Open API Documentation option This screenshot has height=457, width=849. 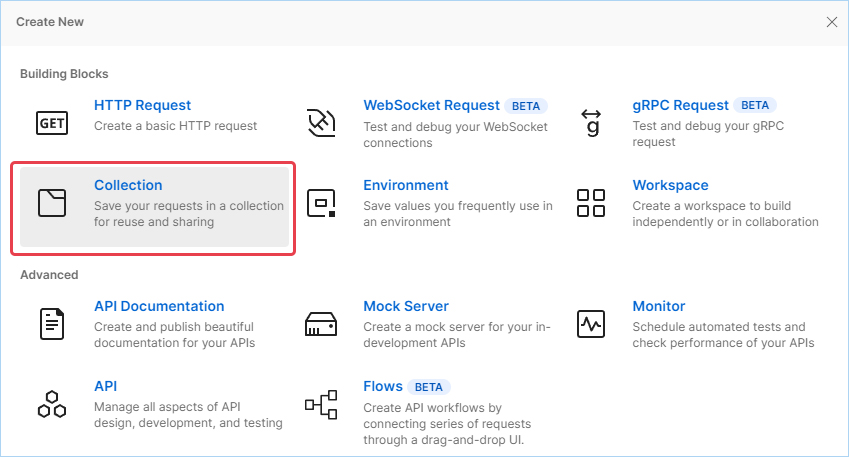[159, 306]
